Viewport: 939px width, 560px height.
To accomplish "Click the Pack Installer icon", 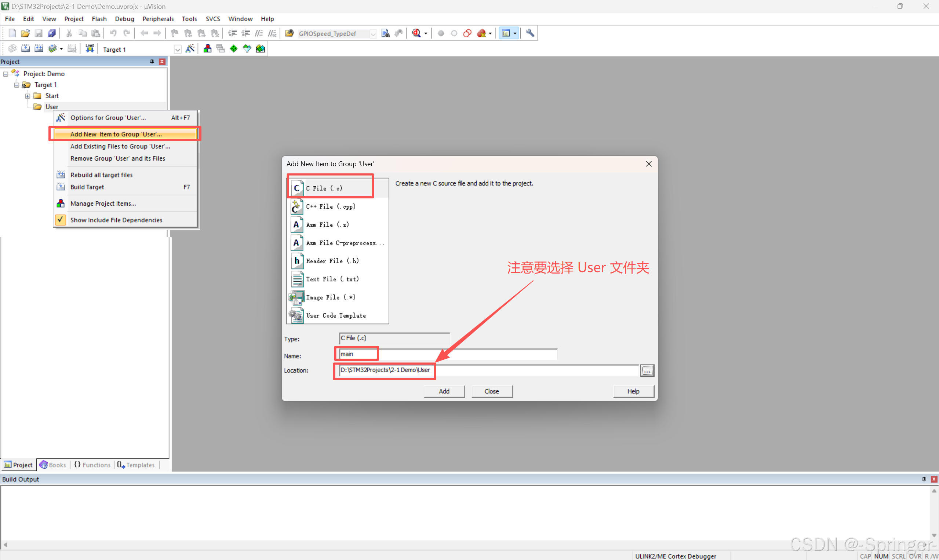I will tap(260, 49).
